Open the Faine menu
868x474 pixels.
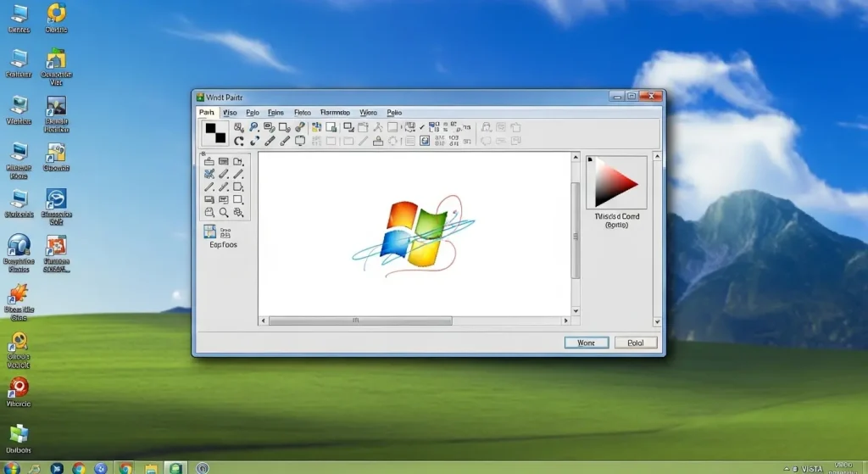pyautogui.click(x=275, y=113)
